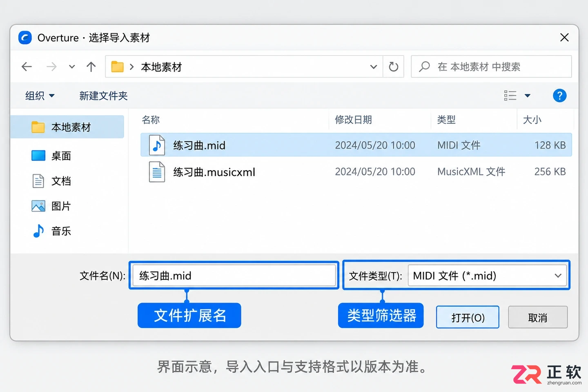This screenshot has height=392, width=588.
Task: Click the 打开(O) button
Action: (468, 317)
